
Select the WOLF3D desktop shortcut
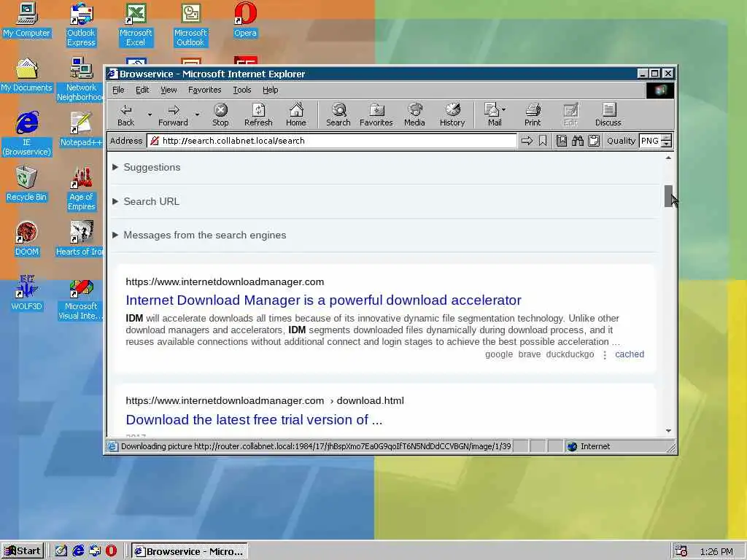pyautogui.click(x=27, y=293)
